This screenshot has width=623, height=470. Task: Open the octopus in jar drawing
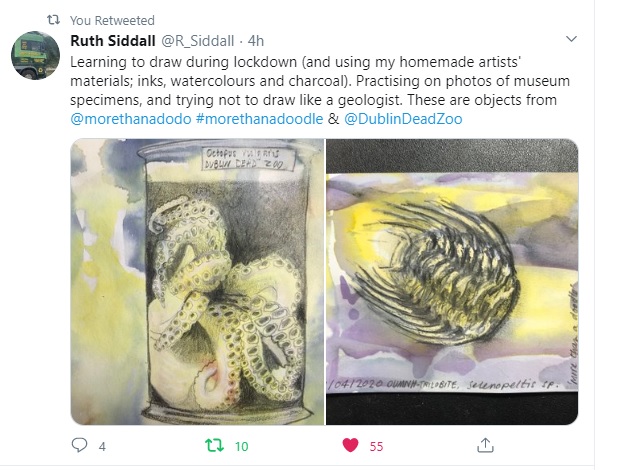[197, 282]
